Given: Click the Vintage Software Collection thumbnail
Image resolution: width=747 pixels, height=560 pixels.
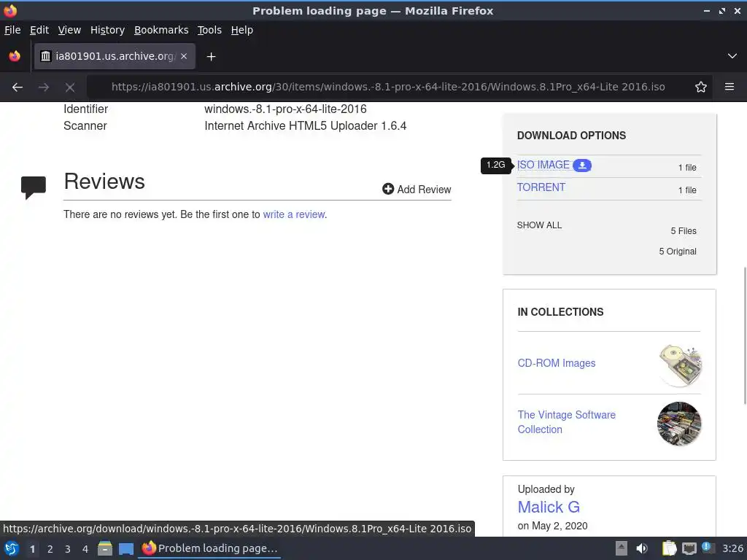Looking at the screenshot, I should pos(679,424).
